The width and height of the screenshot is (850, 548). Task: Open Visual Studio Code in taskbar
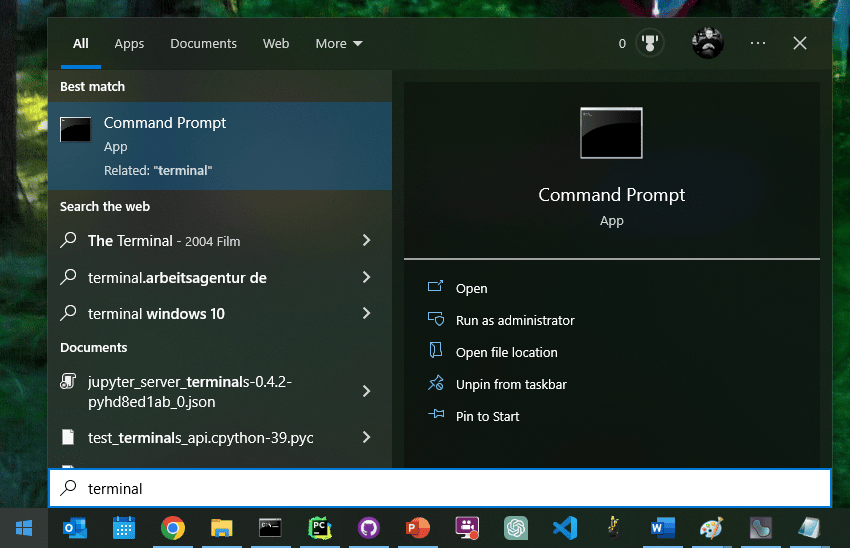pos(564,527)
